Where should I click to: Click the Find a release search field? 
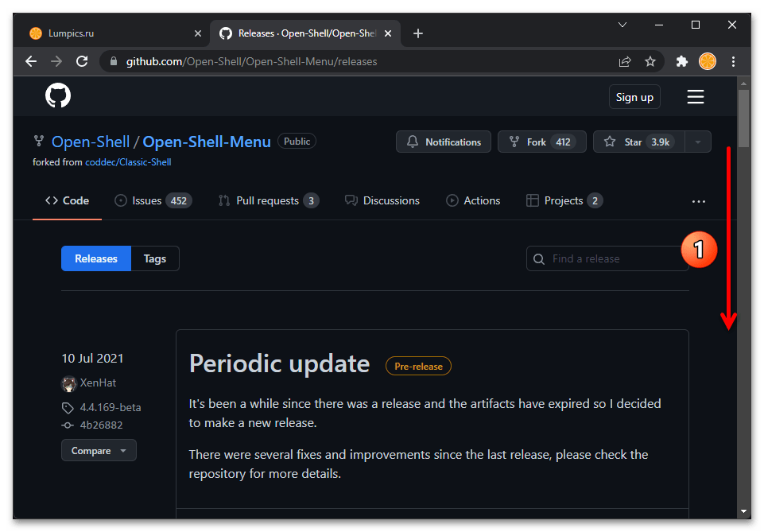point(607,258)
